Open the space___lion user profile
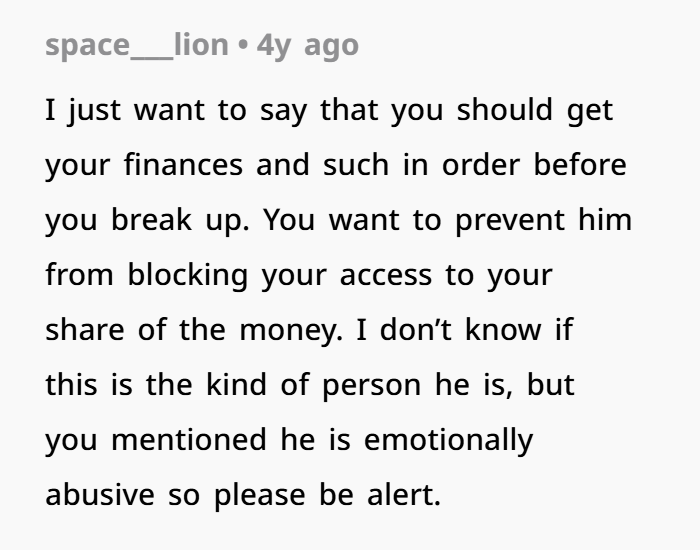This screenshot has height=550, width=700. [136, 45]
